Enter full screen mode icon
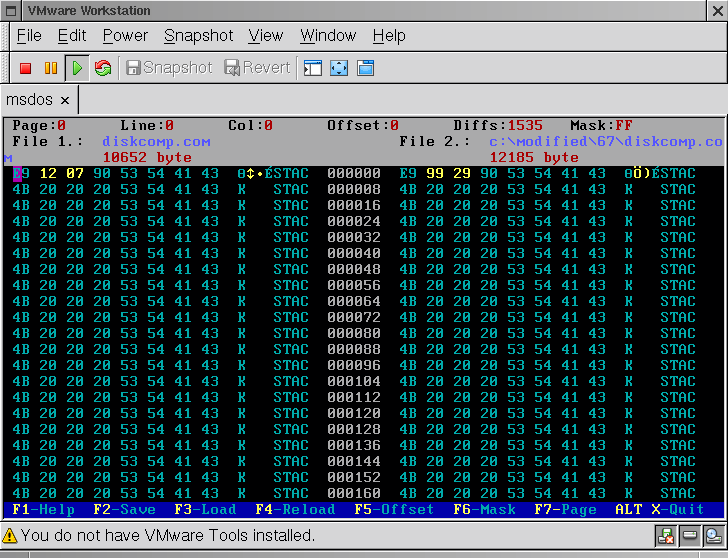The image size is (728, 558). coord(339,68)
